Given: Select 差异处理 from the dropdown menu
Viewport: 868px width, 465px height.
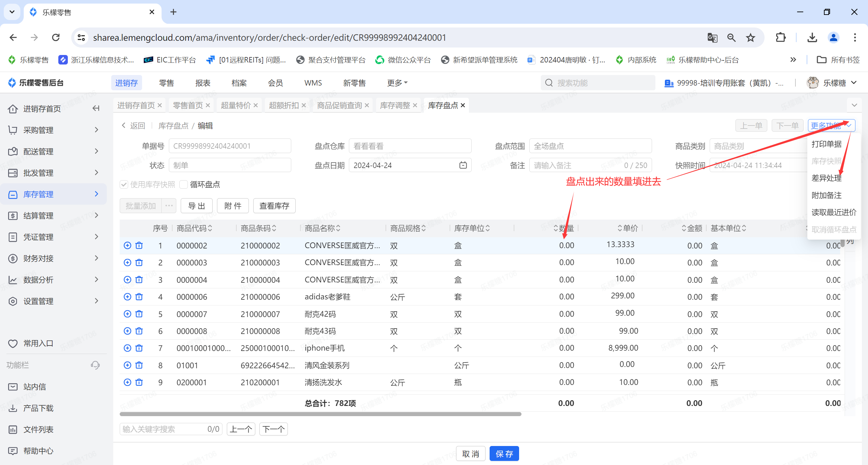Looking at the screenshot, I should 826,178.
